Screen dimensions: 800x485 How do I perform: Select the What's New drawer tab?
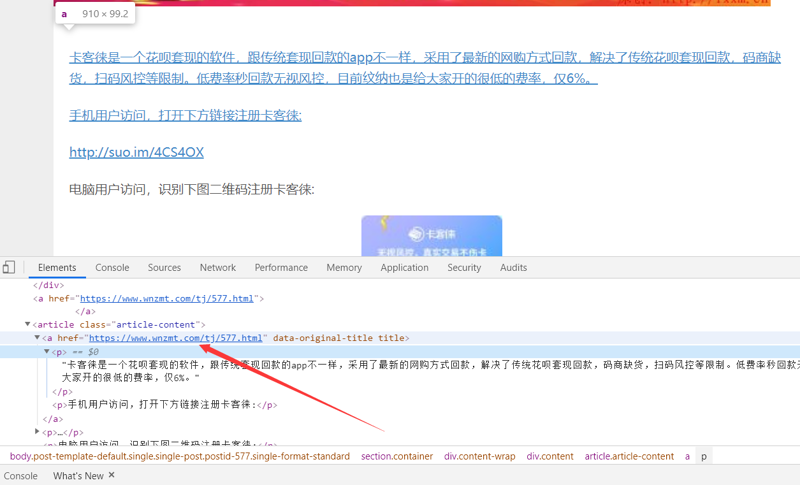pyautogui.click(x=78, y=476)
